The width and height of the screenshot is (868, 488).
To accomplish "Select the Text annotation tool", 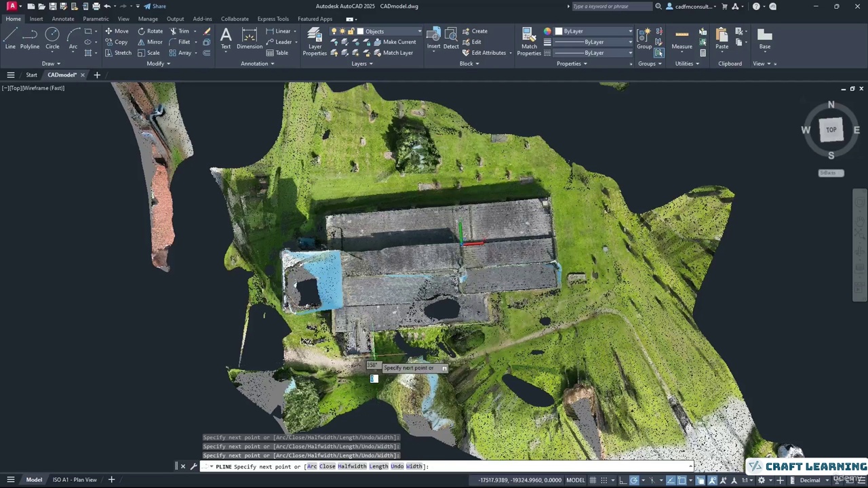I will click(x=226, y=39).
